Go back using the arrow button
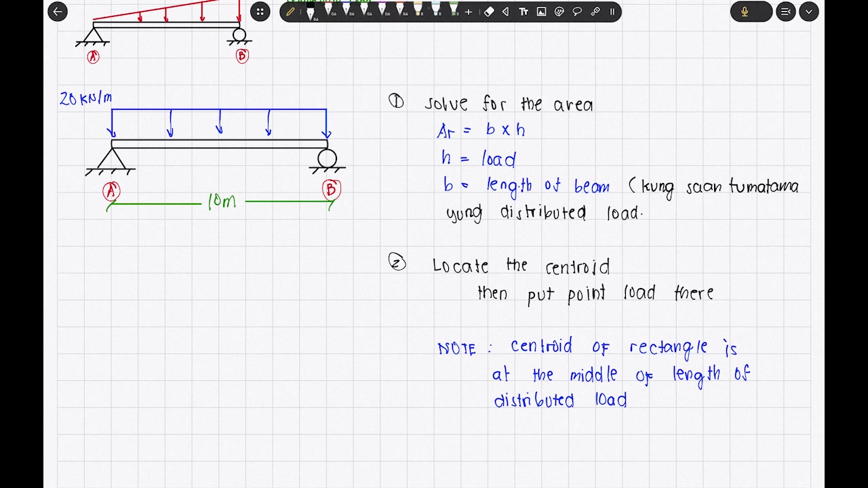This screenshot has height=488, width=868. pyautogui.click(x=58, y=12)
